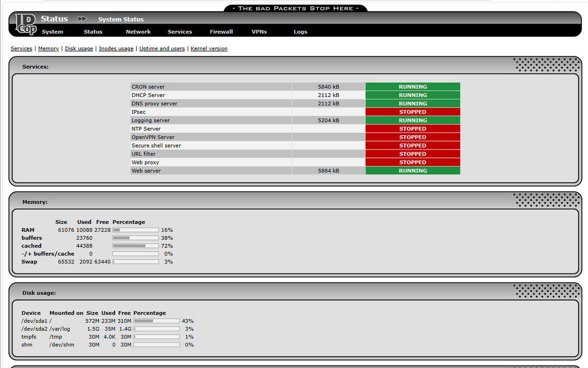
Task: Click the /var/log mount point text
Action: [60, 329]
